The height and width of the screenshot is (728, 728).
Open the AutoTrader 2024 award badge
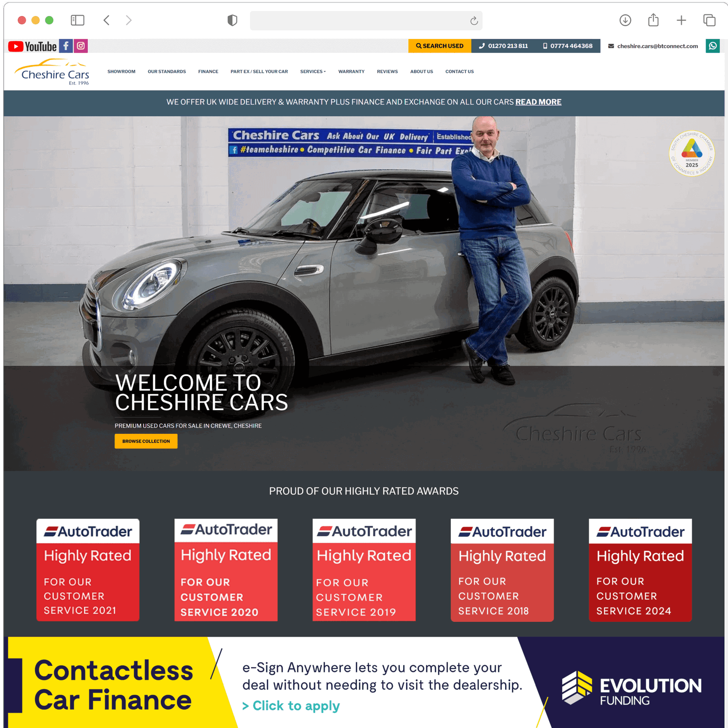(x=640, y=570)
